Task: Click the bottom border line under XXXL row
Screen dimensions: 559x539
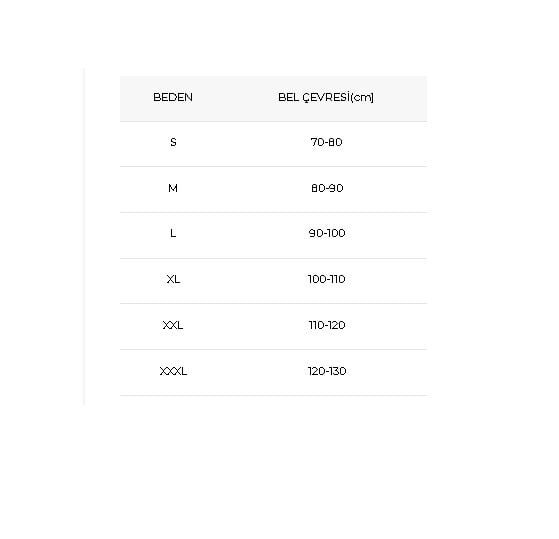Action: click(x=273, y=395)
